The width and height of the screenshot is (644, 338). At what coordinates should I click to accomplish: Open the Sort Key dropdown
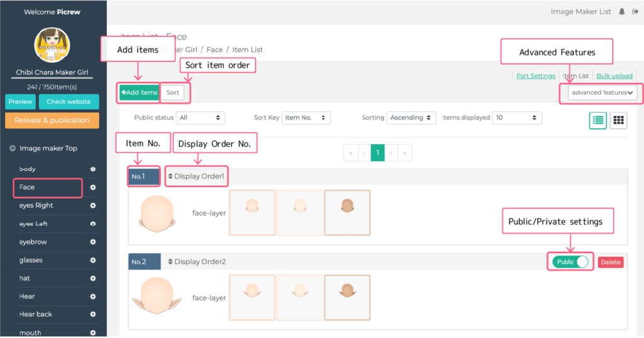coord(306,118)
